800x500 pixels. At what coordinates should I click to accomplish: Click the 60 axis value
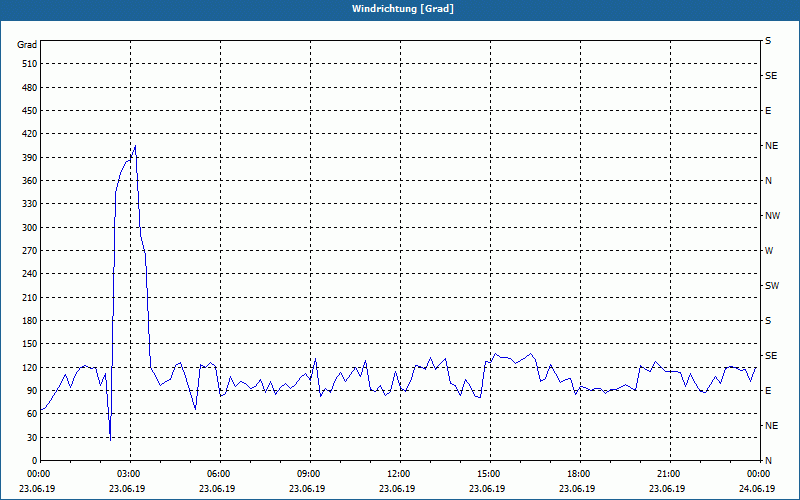(32, 414)
